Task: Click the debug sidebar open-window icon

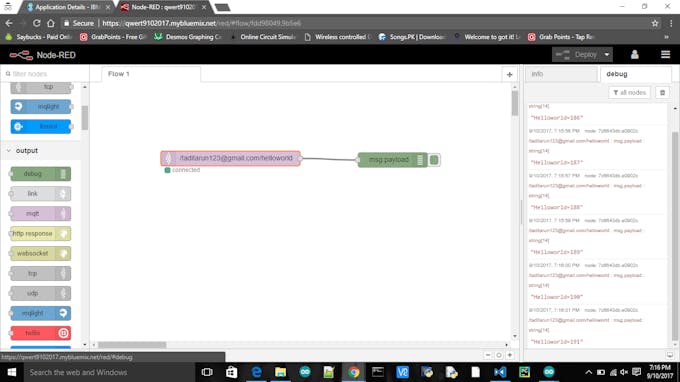Action: [670, 355]
